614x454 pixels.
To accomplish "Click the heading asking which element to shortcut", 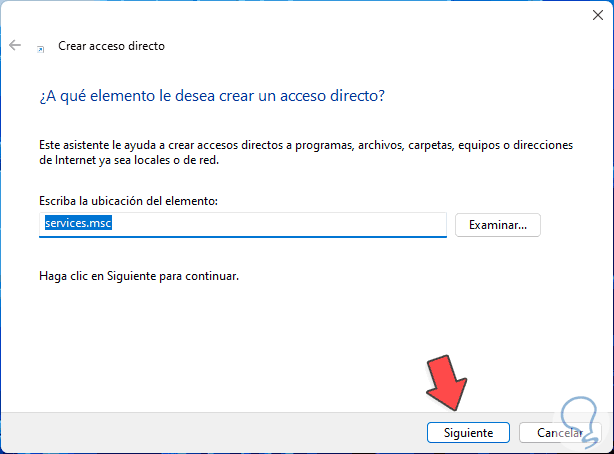I will [212, 96].
